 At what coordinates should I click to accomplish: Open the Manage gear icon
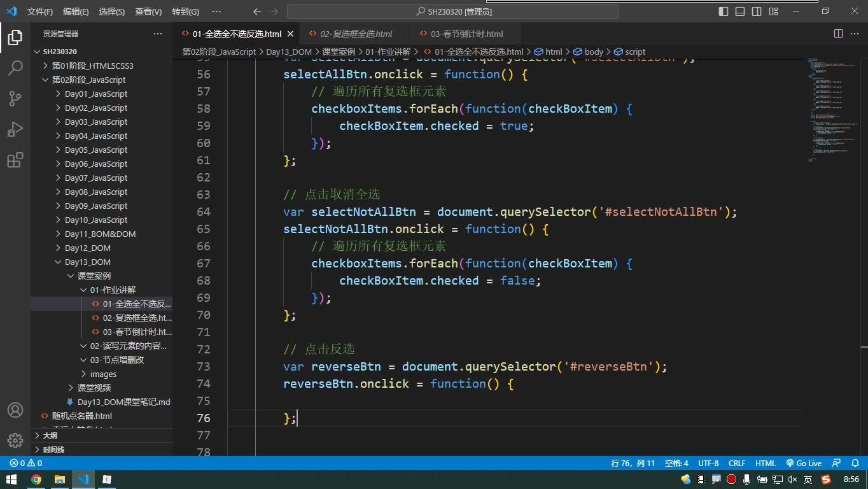[x=15, y=440]
